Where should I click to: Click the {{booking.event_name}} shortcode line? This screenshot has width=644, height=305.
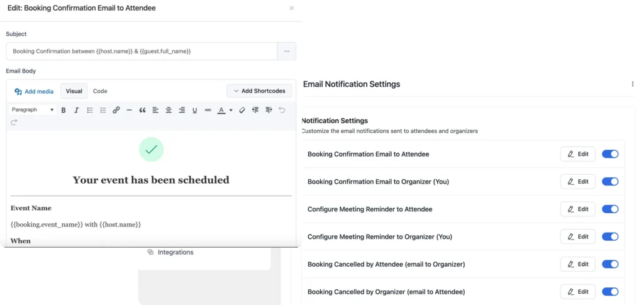pyautogui.click(x=75, y=225)
